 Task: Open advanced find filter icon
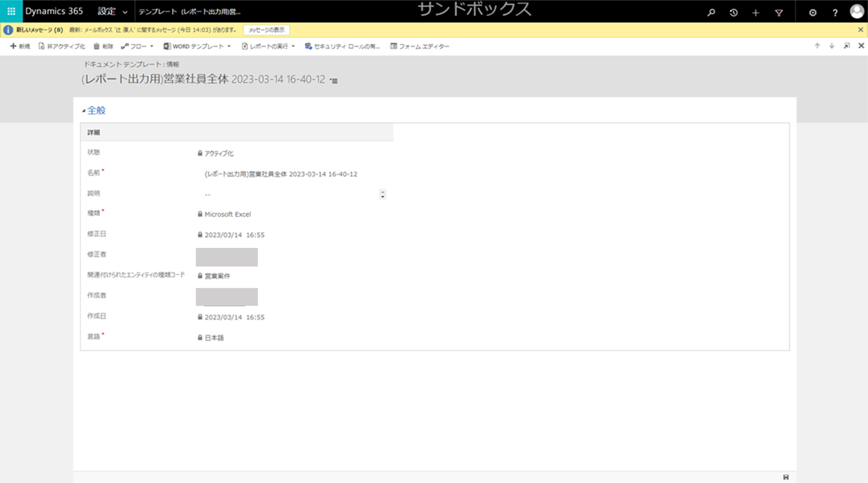(x=779, y=13)
